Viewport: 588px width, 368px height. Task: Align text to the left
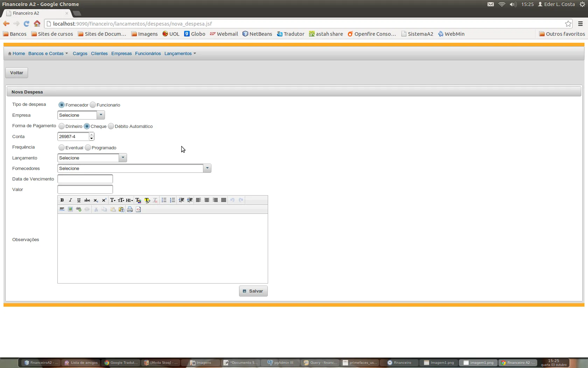(198, 200)
